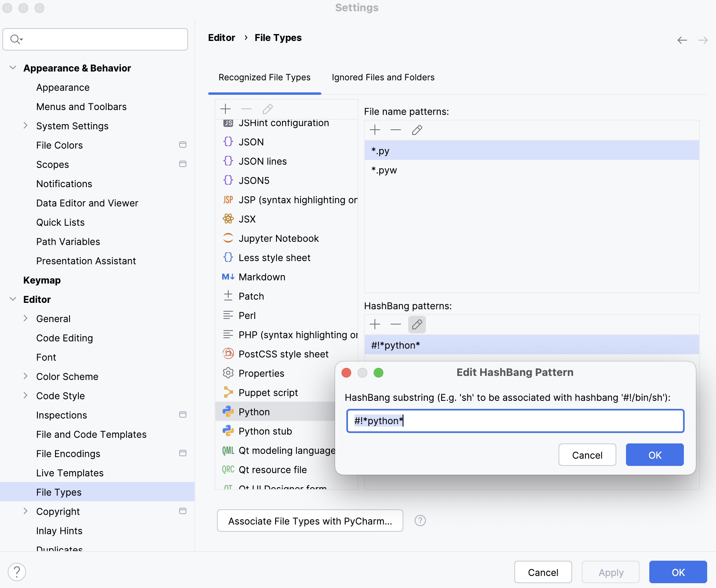
Task: Switch to Recognized File Types tab
Action: (x=264, y=78)
